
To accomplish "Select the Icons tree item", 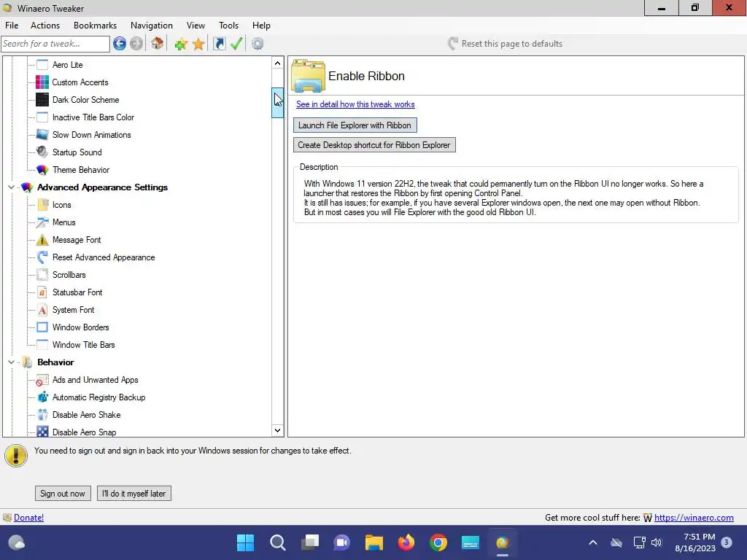I will (x=62, y=205).
